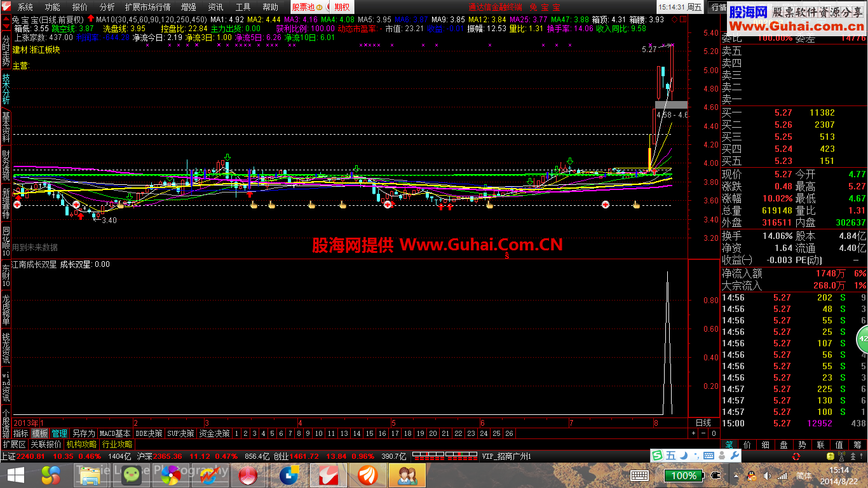Open the 报价 menu
Viewport: 868px width, 488px height.
[x=80, y=7]
